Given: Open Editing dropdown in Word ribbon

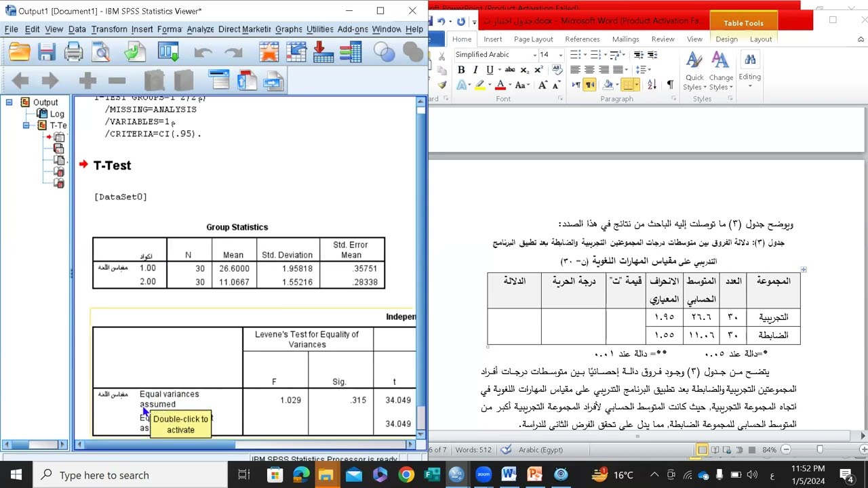Looking at the screenshot, I should pos(750,68).
